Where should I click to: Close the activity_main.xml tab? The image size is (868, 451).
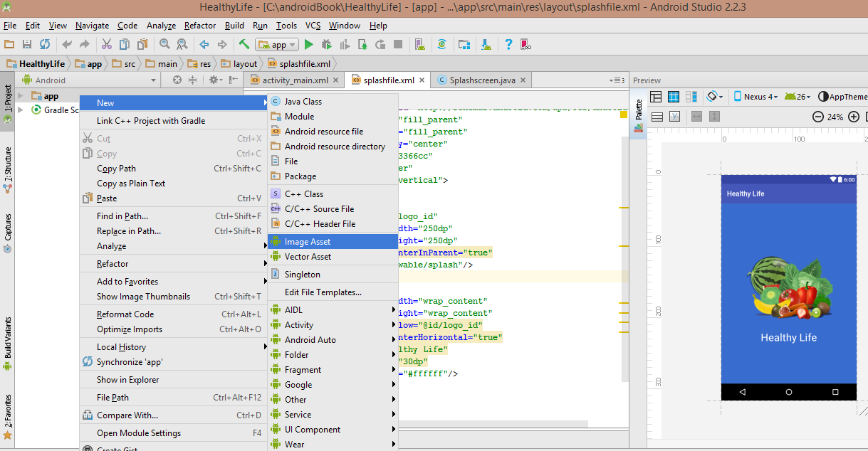coord(335,80)
